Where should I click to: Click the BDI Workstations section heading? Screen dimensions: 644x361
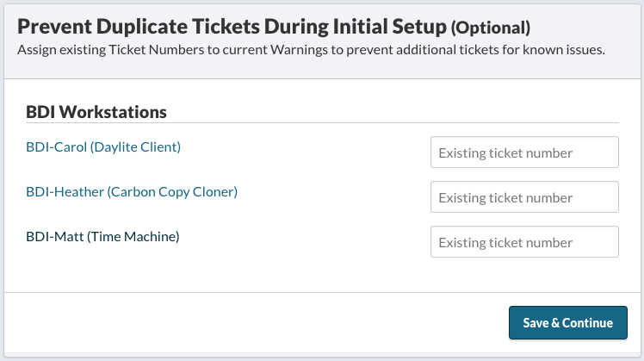click(96, 112)
